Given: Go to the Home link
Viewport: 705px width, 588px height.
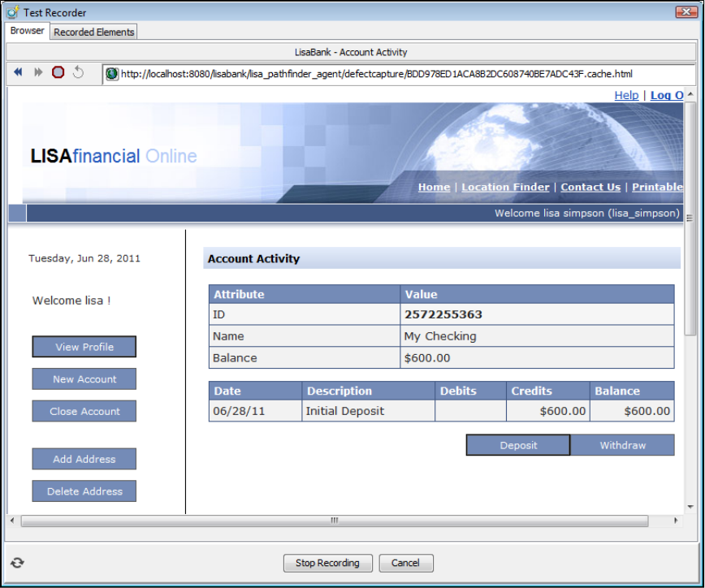Looking at the screenshot, I should pos(434,187).
